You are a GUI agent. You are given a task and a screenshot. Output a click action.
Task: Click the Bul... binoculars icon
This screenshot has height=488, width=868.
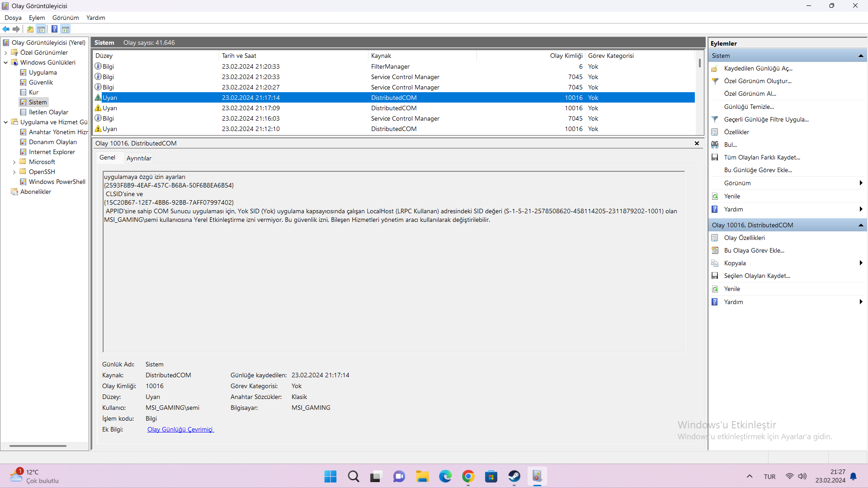(715, 145)
